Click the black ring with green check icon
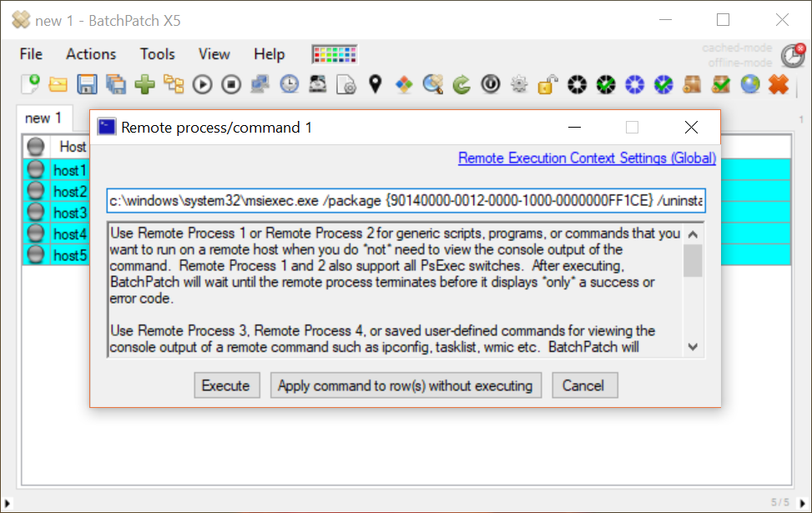The width and height of the screenshot is (812, 513). 606,84
